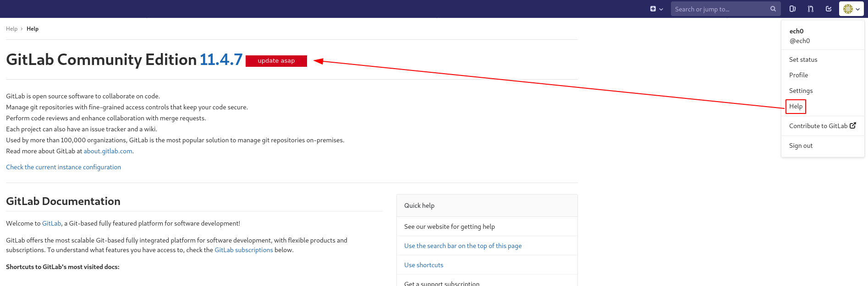The height and width of the screenshot is (286, 868).
Task: Click the "@ech0" username in the user menu
Action: (800, 41)
